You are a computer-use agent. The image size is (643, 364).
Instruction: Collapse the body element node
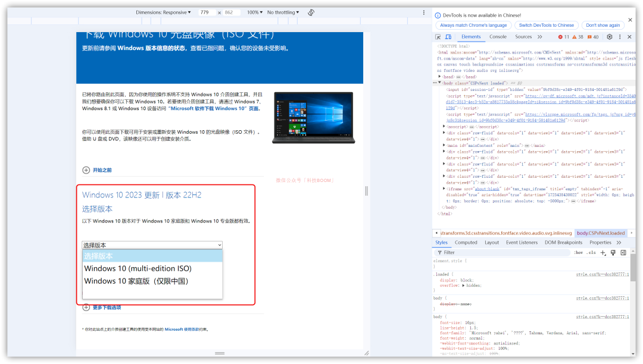pos(439,83)
